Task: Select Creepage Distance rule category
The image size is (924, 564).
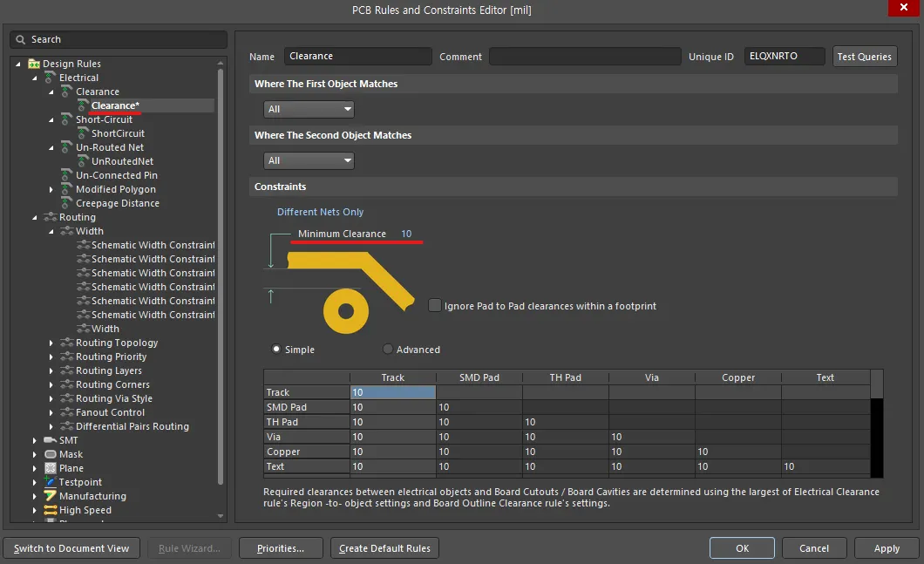Action: (117, 203)
